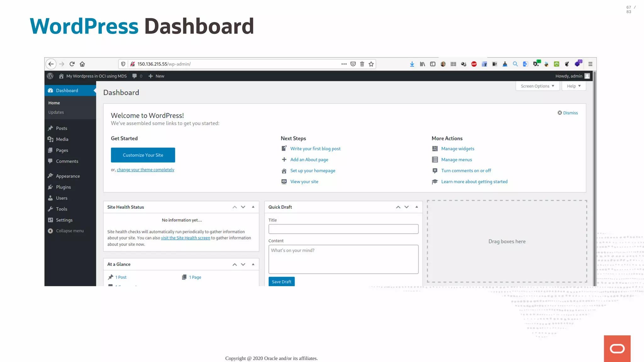Open the Firefox downloads arrow icon
The height and width of the screenshot is (362, 644).
point(412,64)
